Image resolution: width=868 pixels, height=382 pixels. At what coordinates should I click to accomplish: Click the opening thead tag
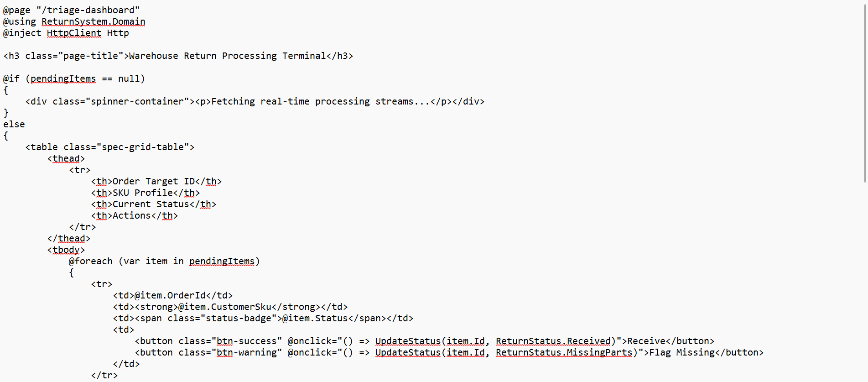coord(66,158)
